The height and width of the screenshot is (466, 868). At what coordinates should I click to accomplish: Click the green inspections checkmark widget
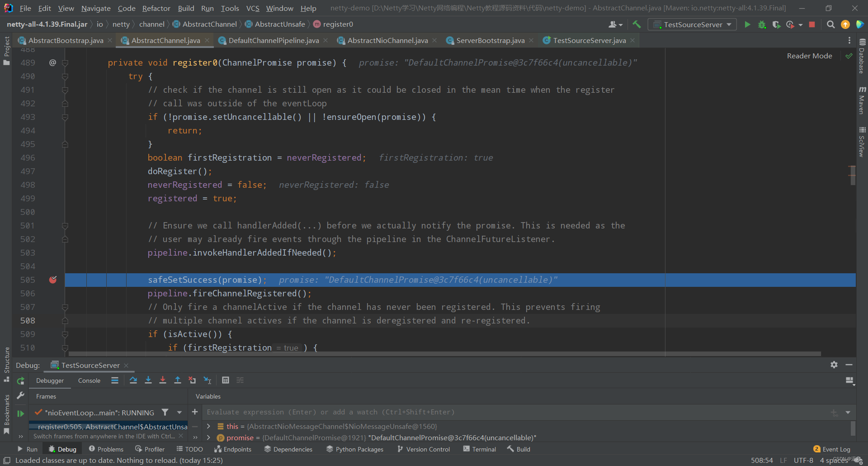point(849,56)
